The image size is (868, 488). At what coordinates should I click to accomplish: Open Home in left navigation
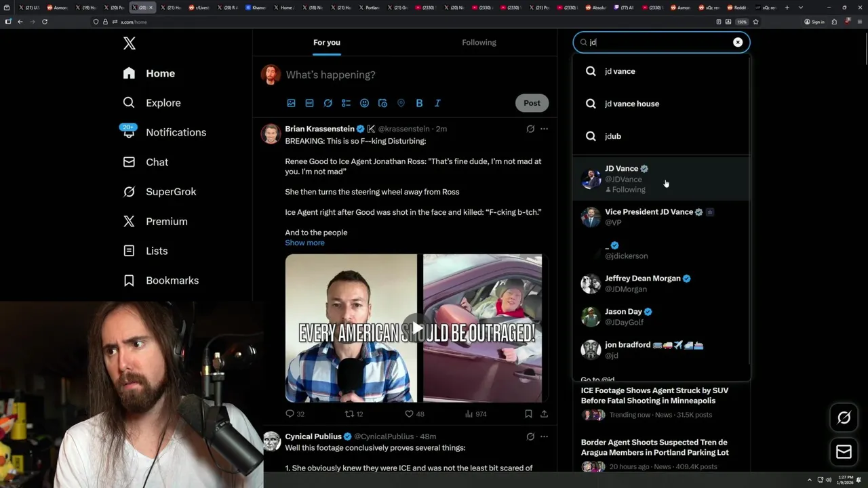149,73
